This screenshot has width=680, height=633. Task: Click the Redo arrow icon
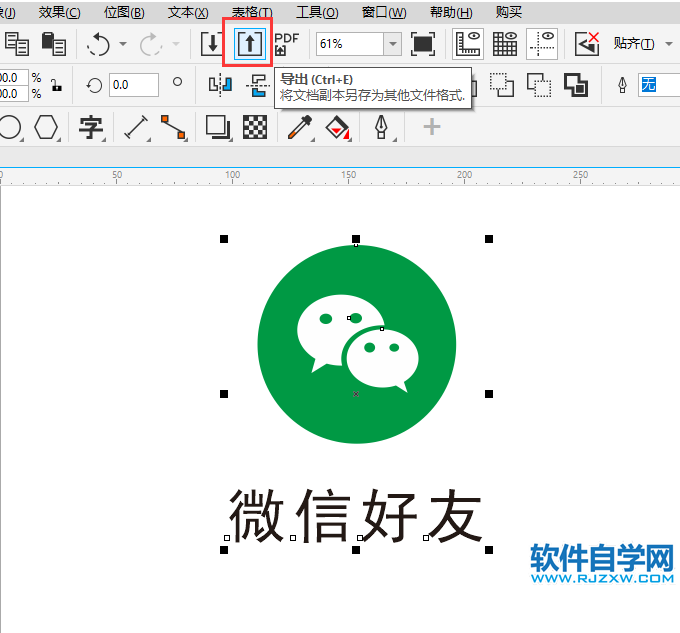point(150,44)
